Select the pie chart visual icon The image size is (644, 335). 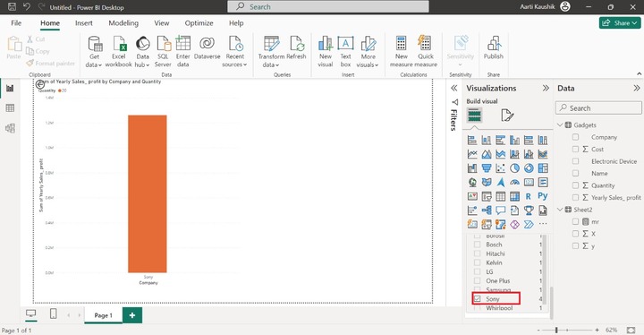(x=514, y=168)
